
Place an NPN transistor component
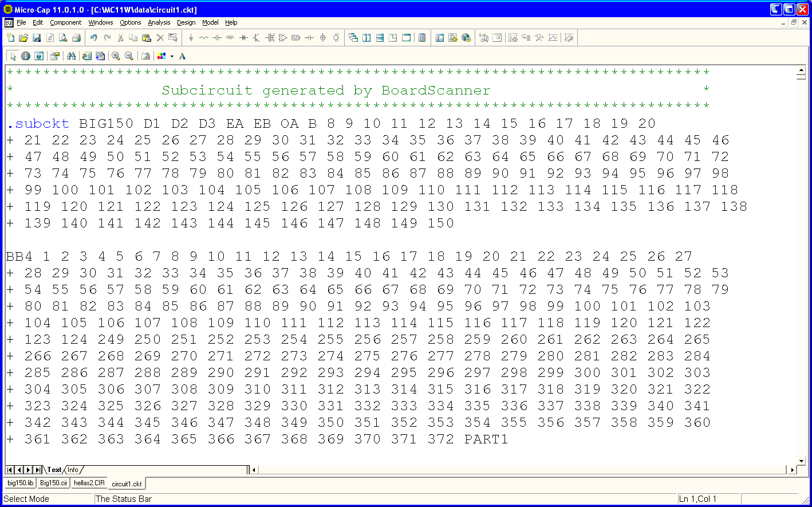pyautogui.click(x=256, y=38)
